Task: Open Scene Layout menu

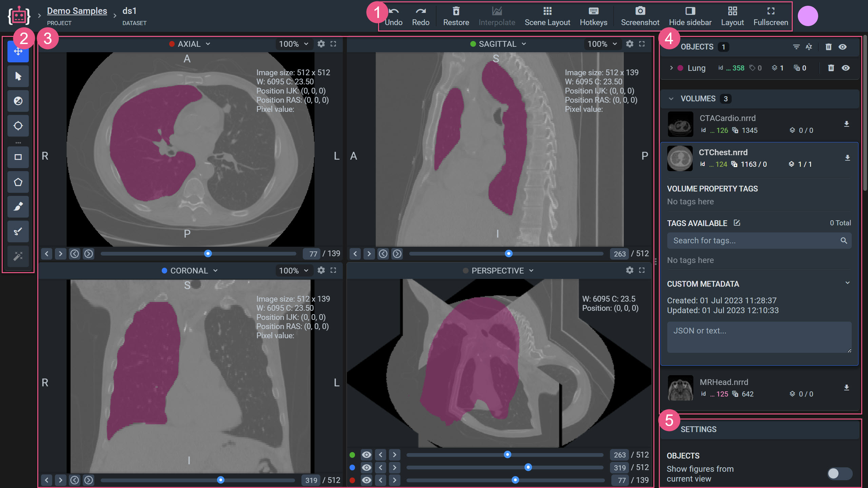Action: coord(547,16)
